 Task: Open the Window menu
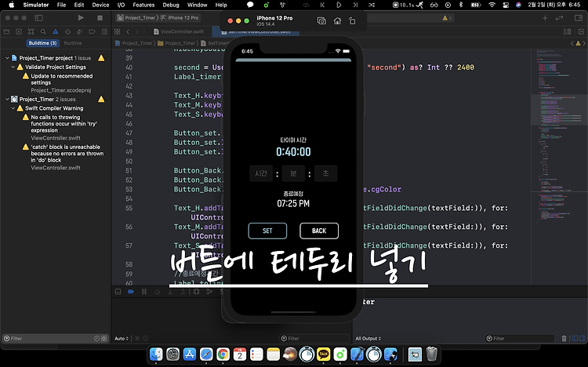197,5
